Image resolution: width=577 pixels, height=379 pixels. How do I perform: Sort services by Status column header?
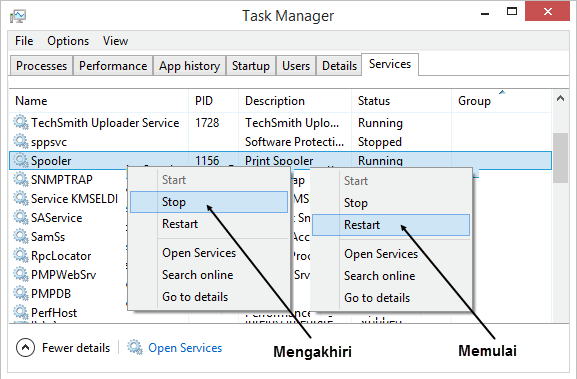tap(374, 101)
